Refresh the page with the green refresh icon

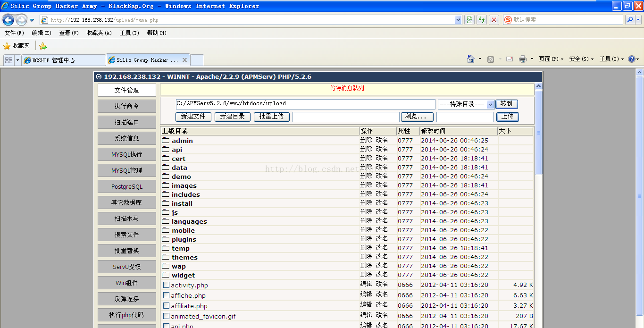point(482,20)
